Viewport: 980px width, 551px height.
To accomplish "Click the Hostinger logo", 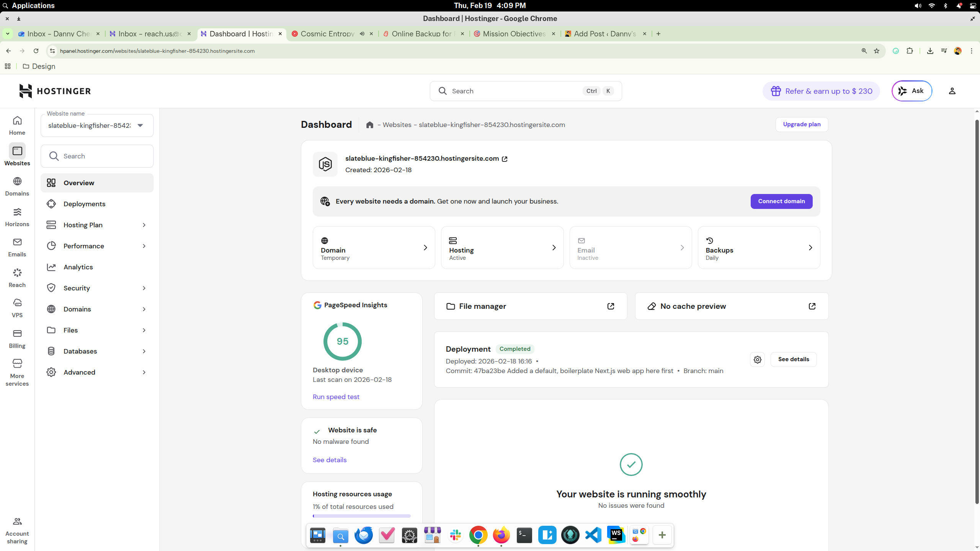I will (x=55, y=91).
